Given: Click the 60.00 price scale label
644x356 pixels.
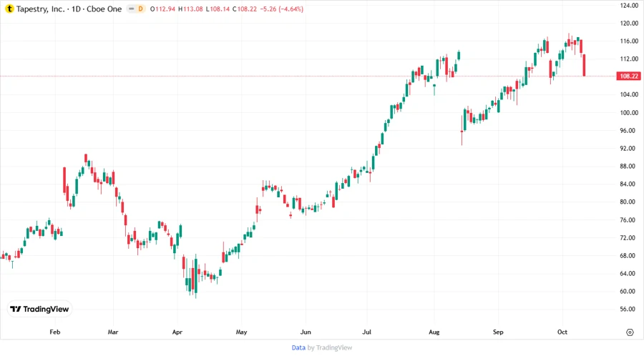Looking at the screenshot, I should (x=628, y=291).
